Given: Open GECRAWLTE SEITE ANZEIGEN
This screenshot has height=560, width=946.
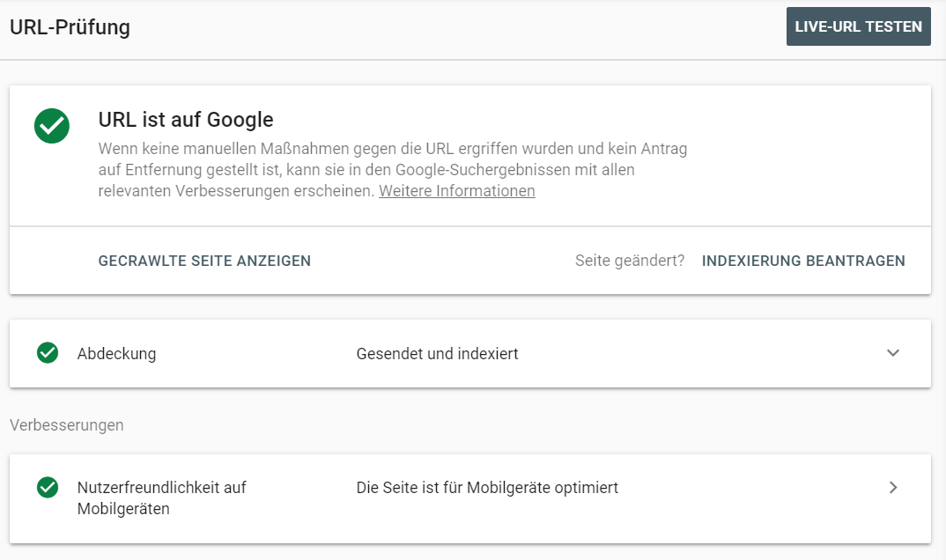Looking at the screenshot, I should click(x=204, y=261).
